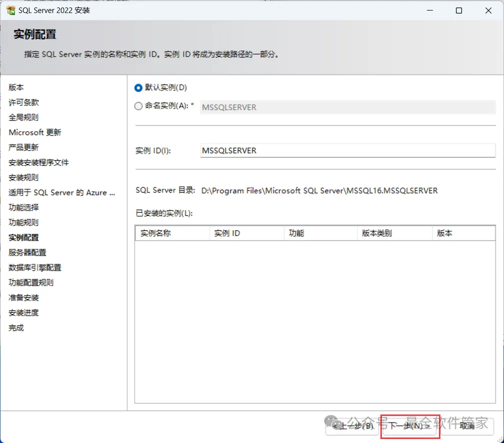Select the 适用于 SQL Server 的 Azure step
Image resolution: width=504 pixels, height=443 pixels.
click(62, 193)
